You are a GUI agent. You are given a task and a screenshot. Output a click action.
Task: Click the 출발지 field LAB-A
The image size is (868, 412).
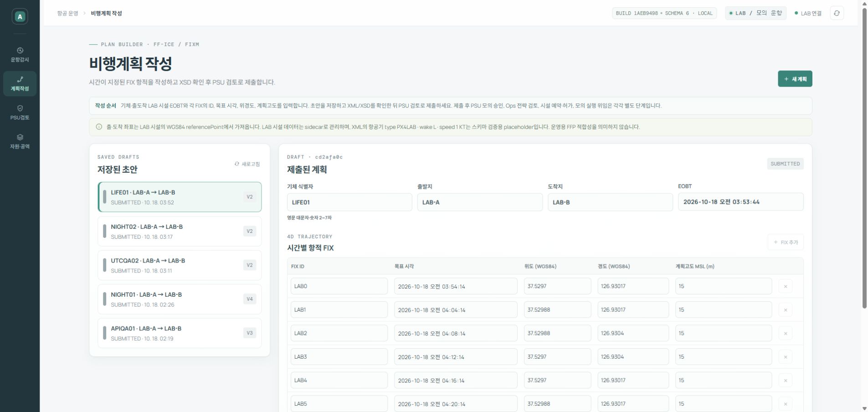(x=480, y=202)
